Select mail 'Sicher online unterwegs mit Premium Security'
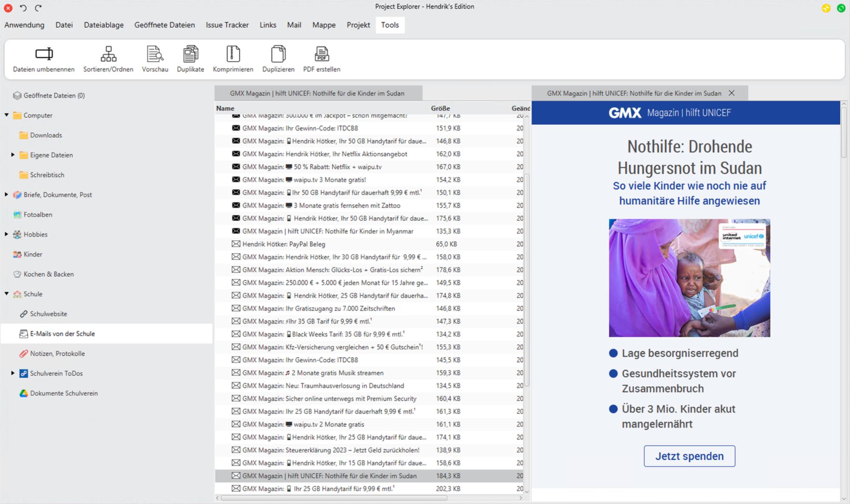This screenshot has width=850, height=504. click(x=369, y=398)
